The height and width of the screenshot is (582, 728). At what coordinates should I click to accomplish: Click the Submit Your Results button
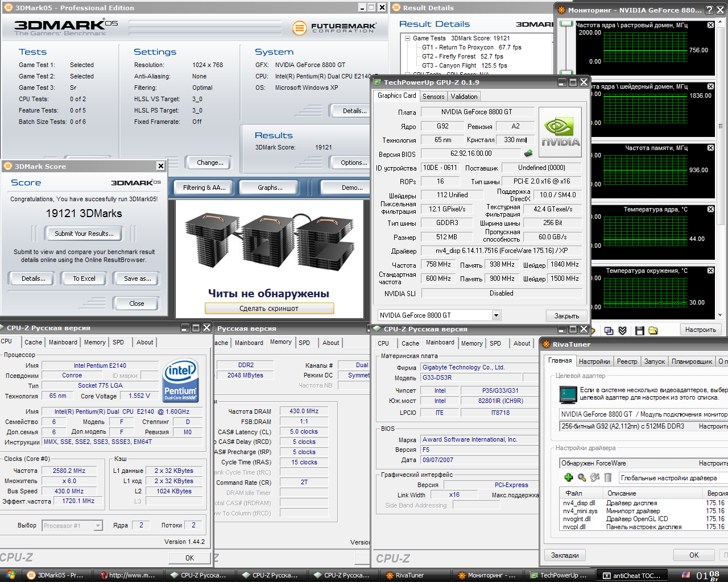pos(84,234)
